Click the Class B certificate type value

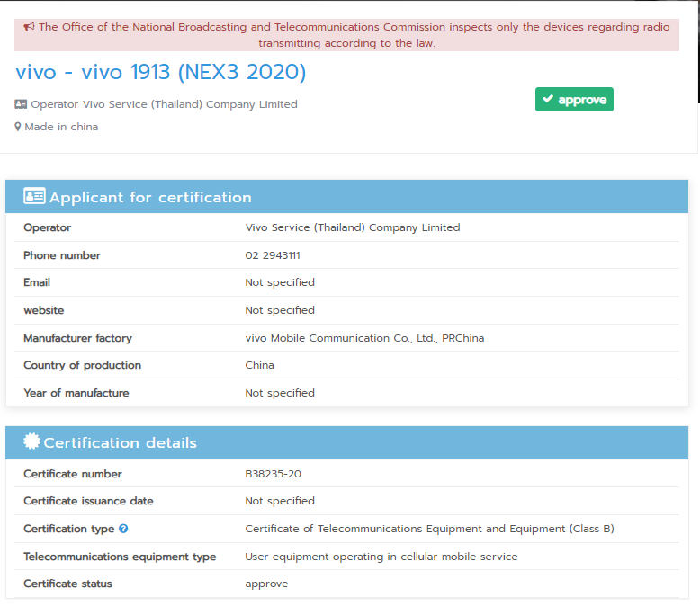(429, 529)
